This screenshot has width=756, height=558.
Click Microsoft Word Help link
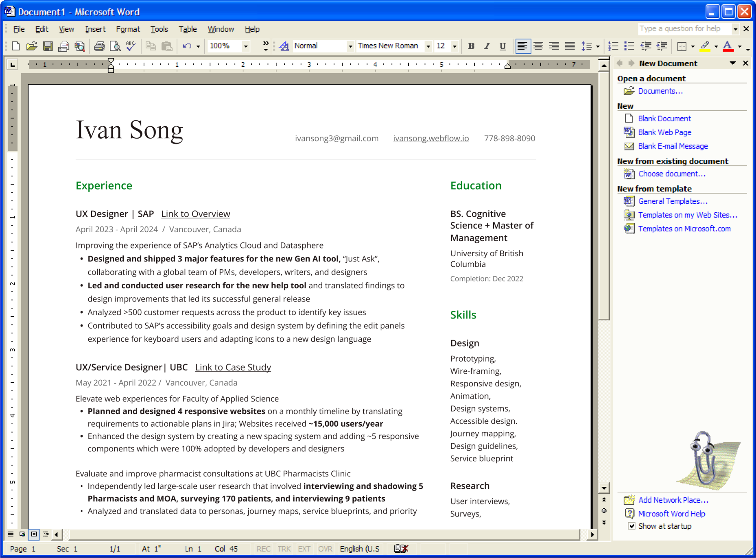[x=671, y=513]
